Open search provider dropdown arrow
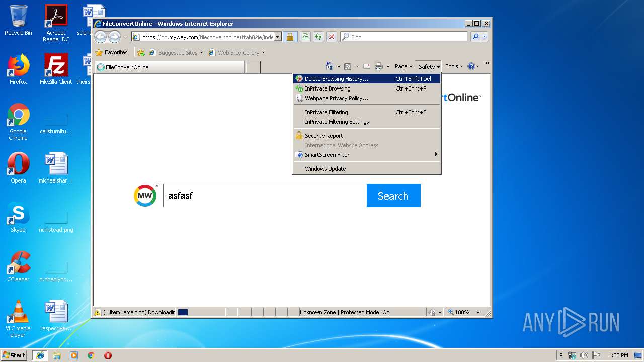Image resolution: width=644 pixels, height=362 pixels. coord(485,37)
